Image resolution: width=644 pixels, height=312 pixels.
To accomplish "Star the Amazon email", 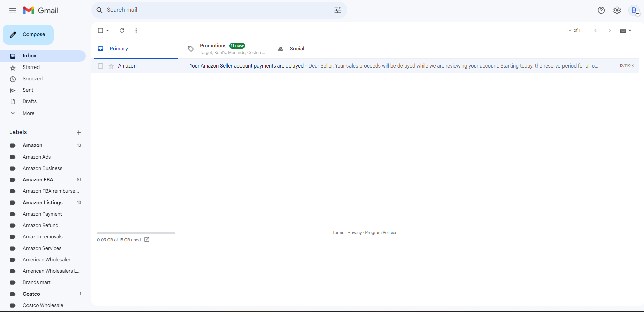I will pyautogui.click(x=111, y=66).
